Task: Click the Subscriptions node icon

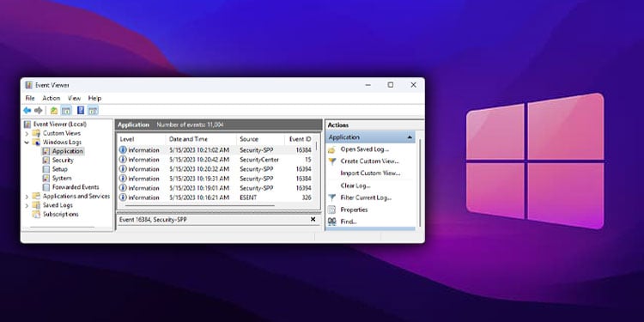Action: pyautogui.click(x=37, y=215)
